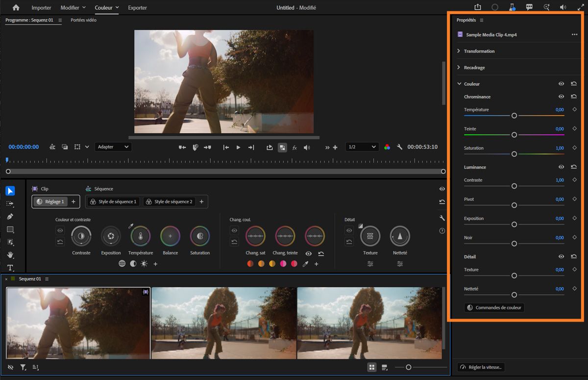Expand the Transformation section

point(459,51)
